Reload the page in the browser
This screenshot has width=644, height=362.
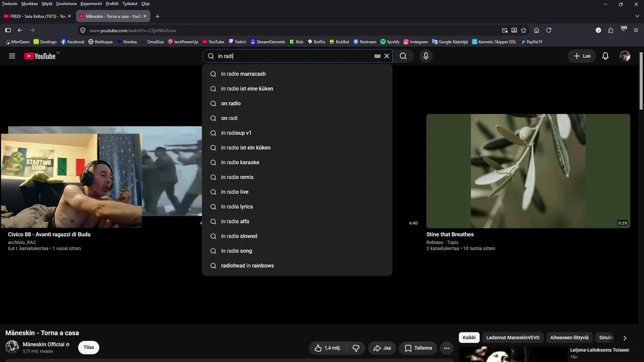coord(549,30)
